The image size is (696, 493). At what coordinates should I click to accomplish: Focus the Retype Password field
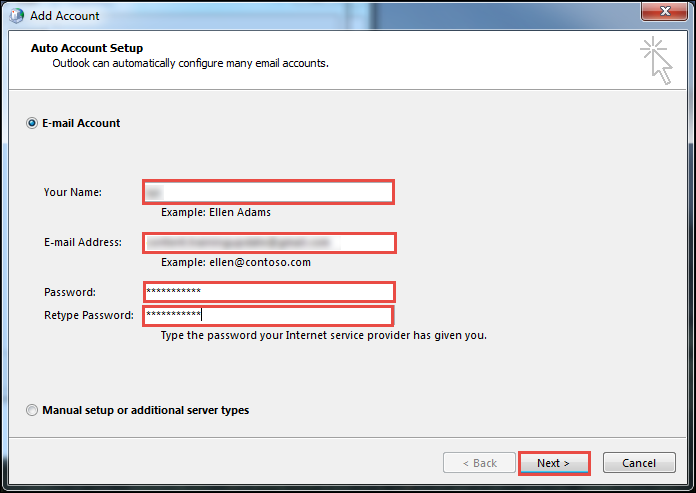[x=267, y=316]
